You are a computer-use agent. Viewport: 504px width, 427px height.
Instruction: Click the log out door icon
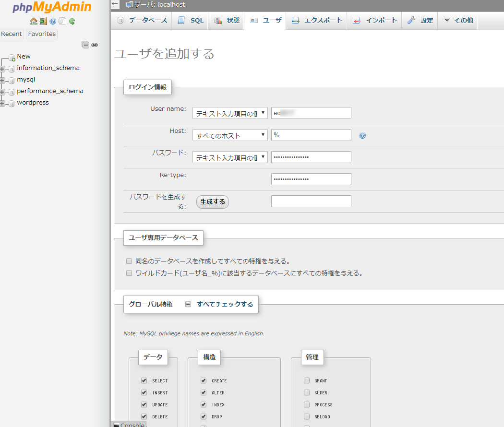[x=43, y=21]
